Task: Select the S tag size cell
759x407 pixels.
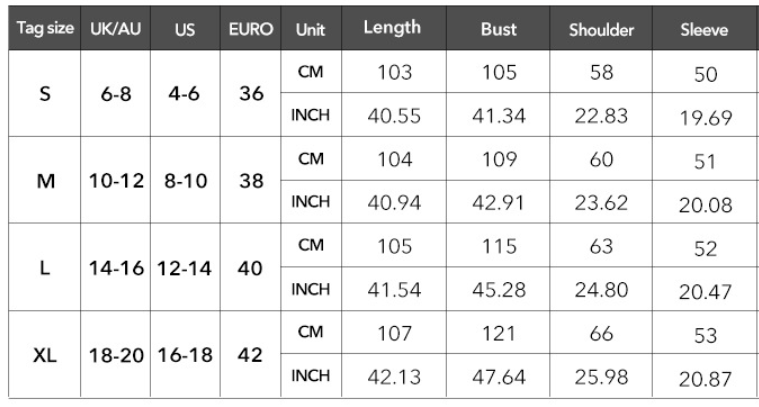Action: click(x=44, y=94)
